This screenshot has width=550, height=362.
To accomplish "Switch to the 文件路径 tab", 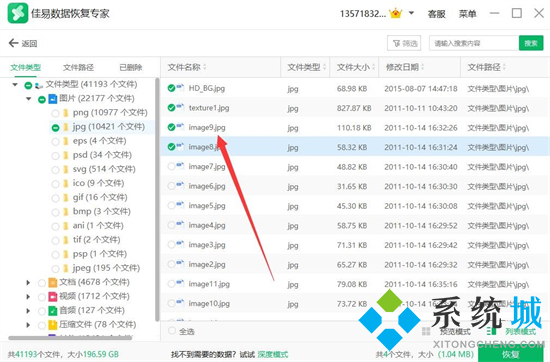I will pyautogui.click(x=78, y=67).
